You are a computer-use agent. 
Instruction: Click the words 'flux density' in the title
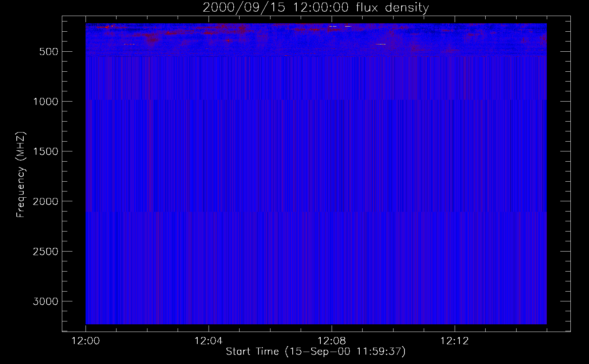(392, 8)
